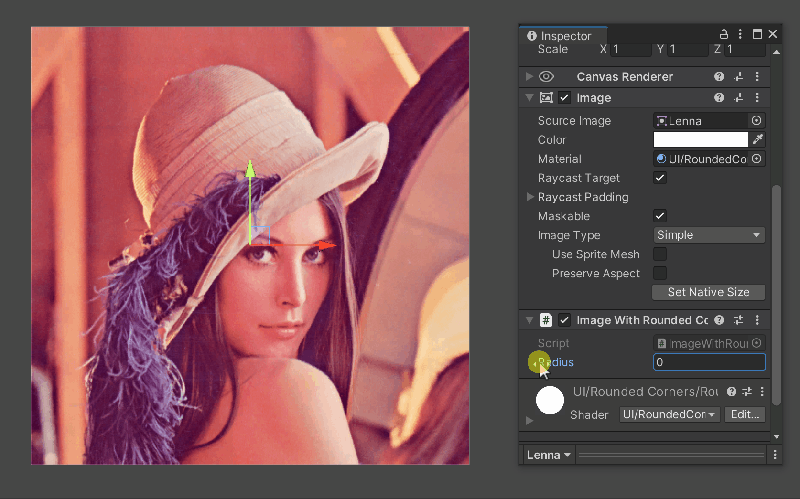Open the preview panel options menu
The height and width of the screenshot is (499, 800).
pyautogui.click(x=775, y=455)
